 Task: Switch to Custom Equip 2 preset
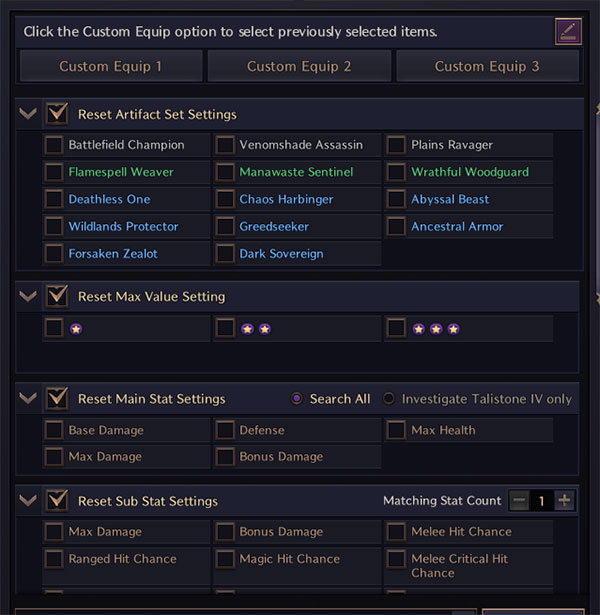(299, 67)
